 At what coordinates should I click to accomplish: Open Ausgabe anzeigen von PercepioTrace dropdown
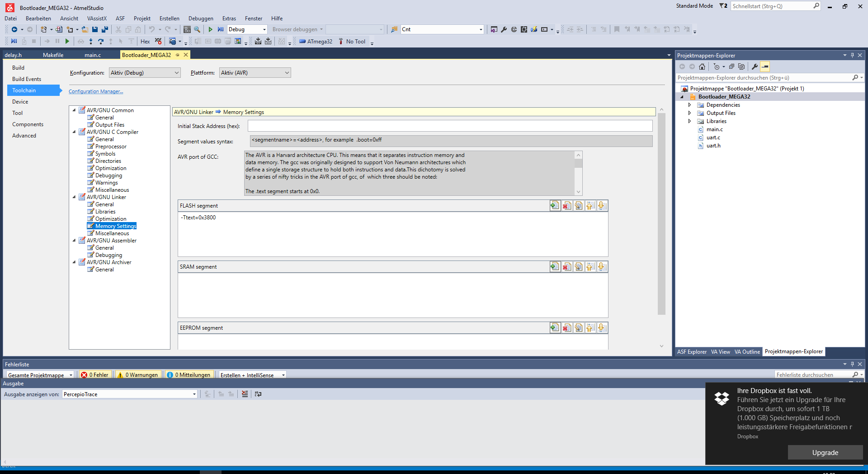(130, 394)
